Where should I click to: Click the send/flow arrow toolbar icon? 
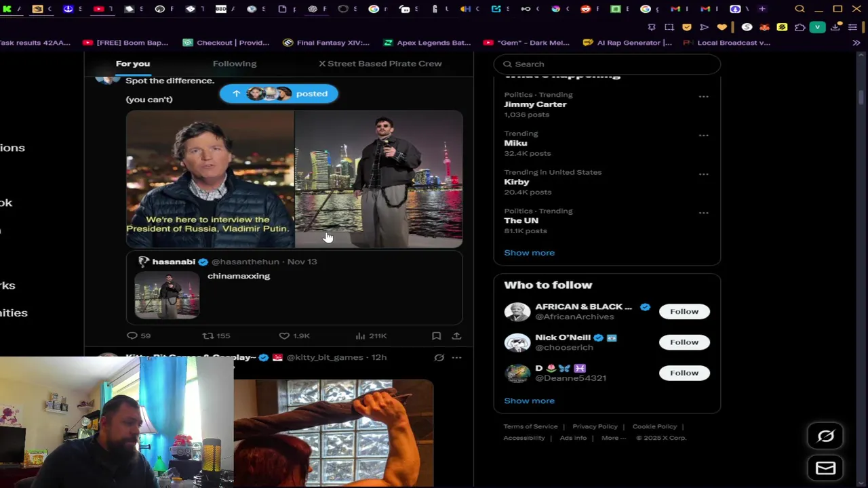pyautogui.click(x=704, y=27)
